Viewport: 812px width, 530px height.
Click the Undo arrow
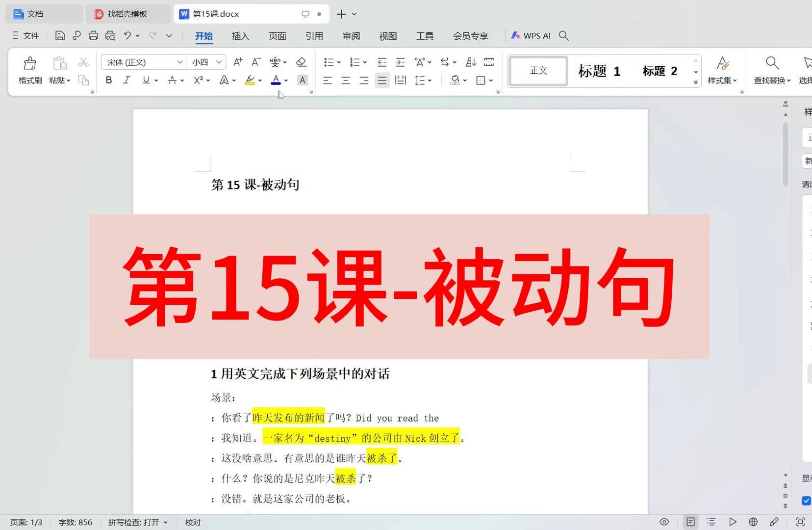point(127,35)
